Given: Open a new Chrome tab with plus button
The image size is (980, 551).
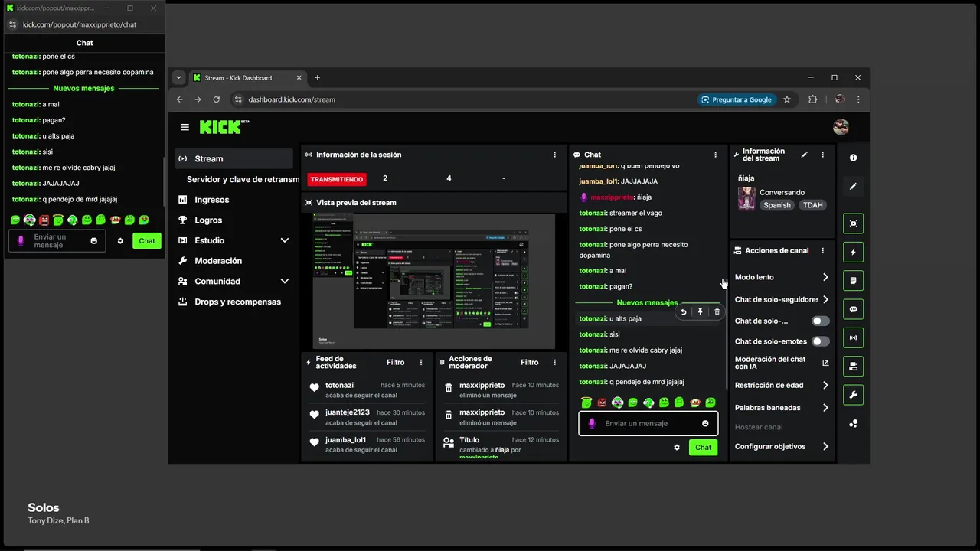Looking at the screenshot, I should point(317,77).
